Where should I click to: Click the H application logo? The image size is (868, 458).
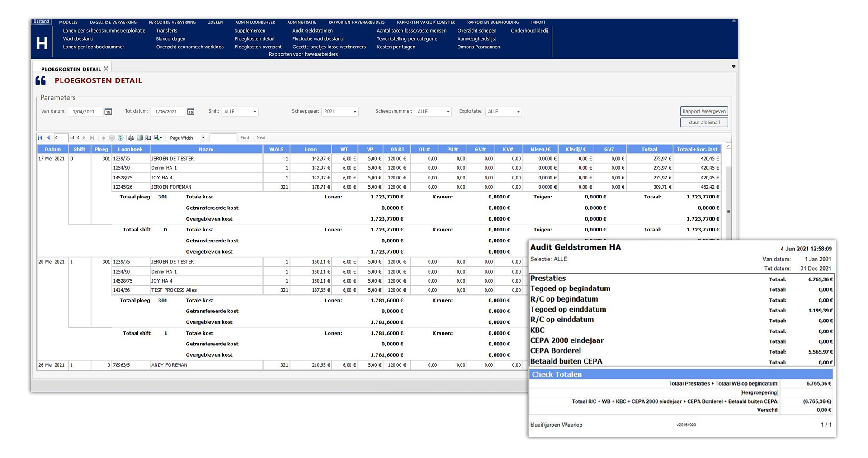pyautogui.click(x=42, y=43)
